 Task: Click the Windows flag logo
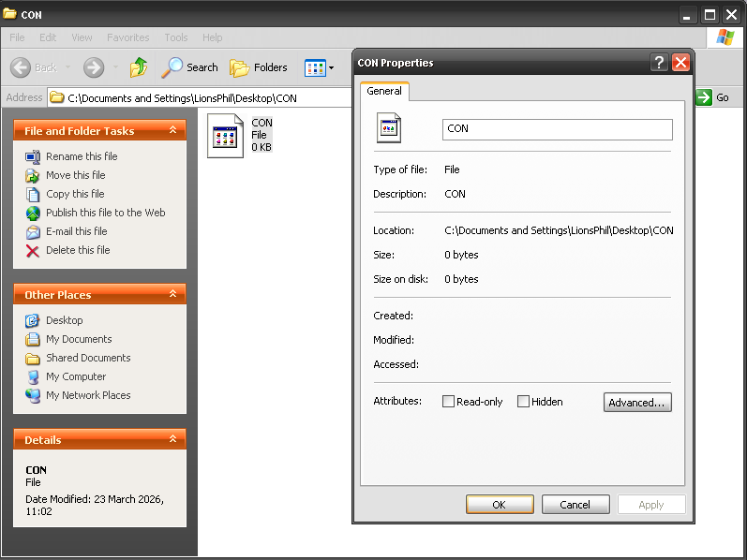click(725, 37)
